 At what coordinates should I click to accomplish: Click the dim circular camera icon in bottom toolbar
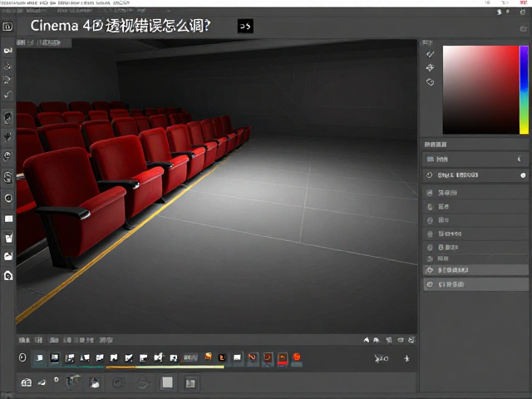coord(118,383)
